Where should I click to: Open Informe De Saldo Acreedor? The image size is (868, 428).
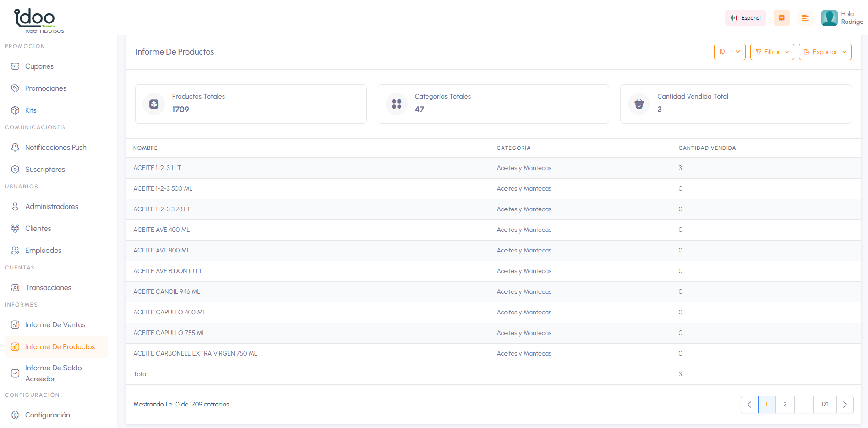tap(53, 373)
